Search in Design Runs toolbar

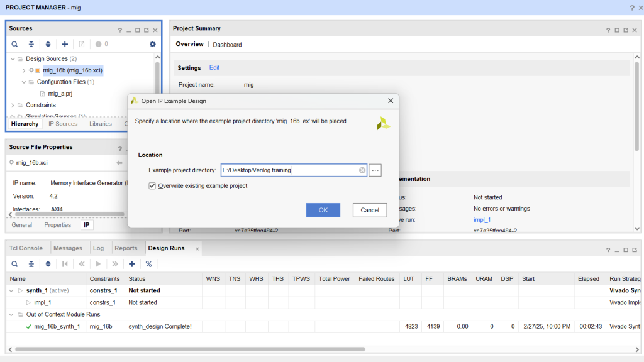pos(14,264)
